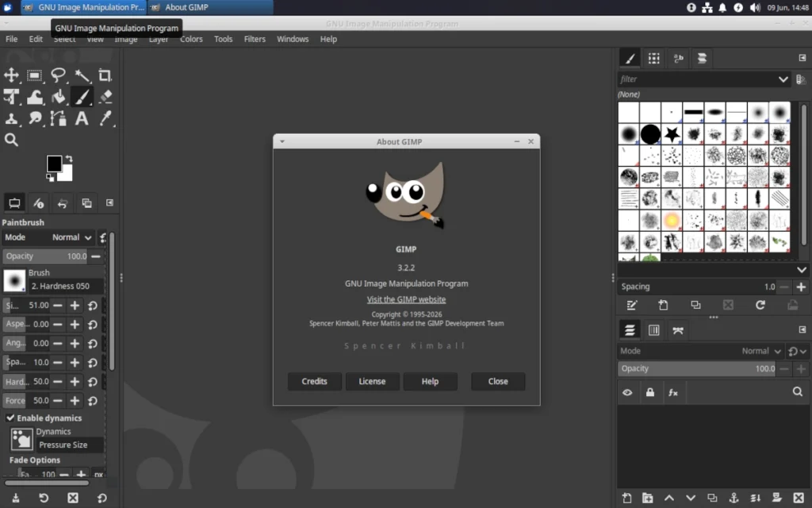Reset colors to default black and white
The image size is (812, 508).
pos(50,178)
